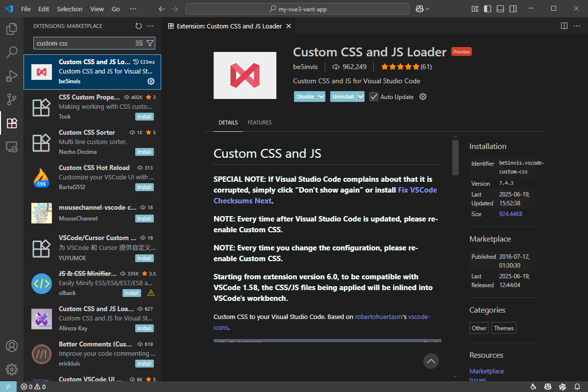Uninstall the Custom CSS and JS Loader extension
Image resolution: width=588 pixels, height=392 pixels.
[343, 97]
